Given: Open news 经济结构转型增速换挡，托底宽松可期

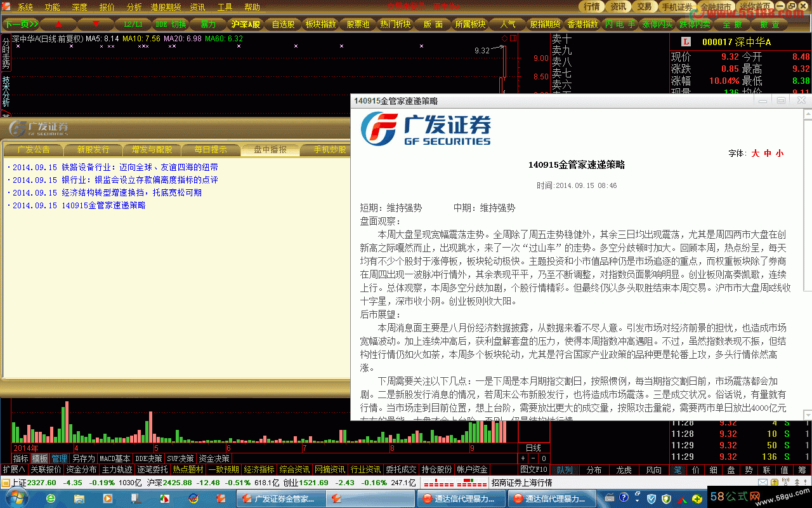Looking at the screenshot, I should 131,192.
